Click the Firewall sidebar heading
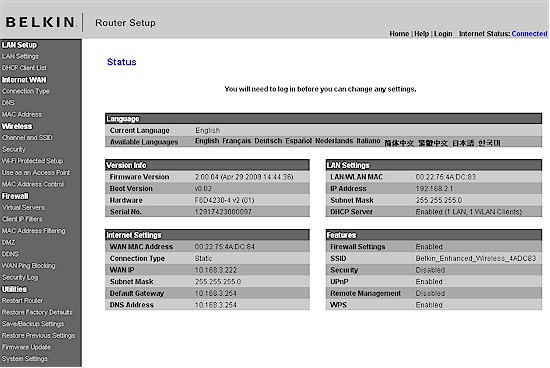550x368 pixels. [x=15, y=196]
